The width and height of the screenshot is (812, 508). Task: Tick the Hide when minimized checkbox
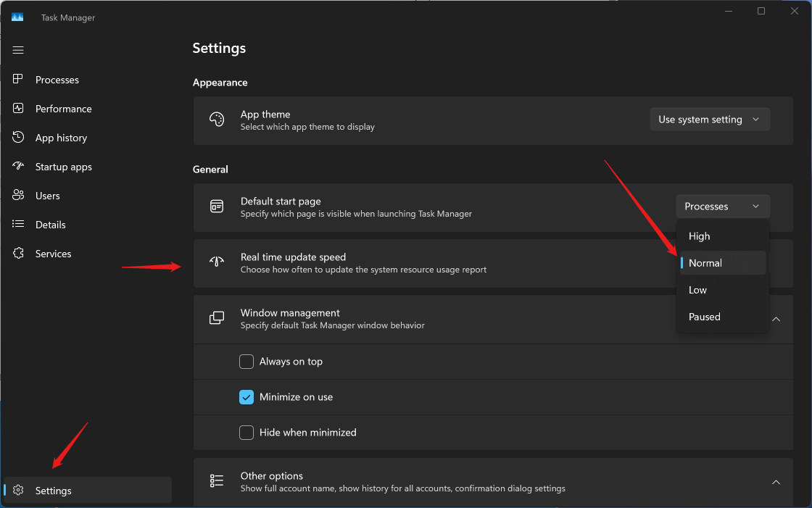coord(246,433)
